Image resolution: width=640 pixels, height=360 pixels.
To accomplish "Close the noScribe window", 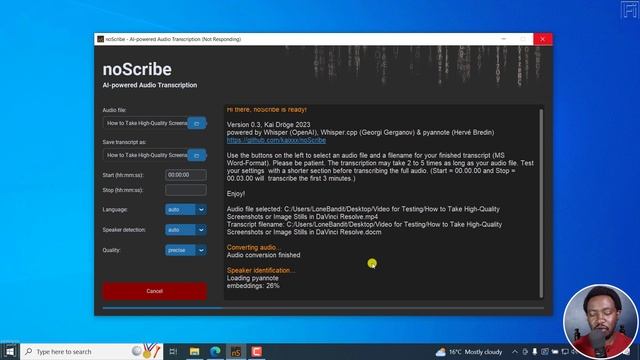I will (542, 39).
